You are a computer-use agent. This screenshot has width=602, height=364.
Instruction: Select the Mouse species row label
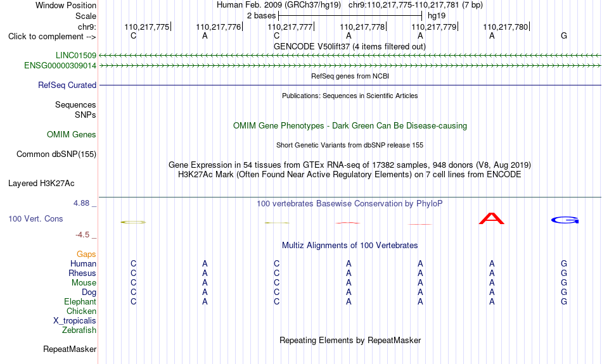tap(84, 283)
